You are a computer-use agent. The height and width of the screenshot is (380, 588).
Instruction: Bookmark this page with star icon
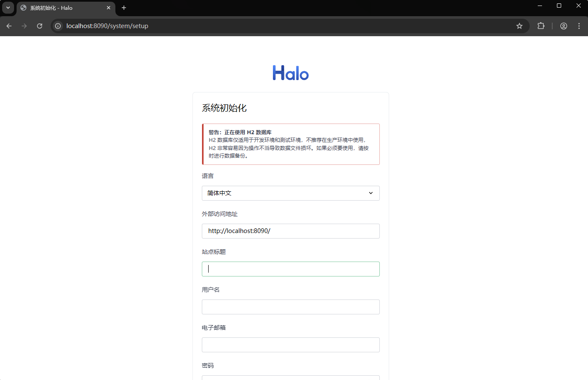point(519,26)
